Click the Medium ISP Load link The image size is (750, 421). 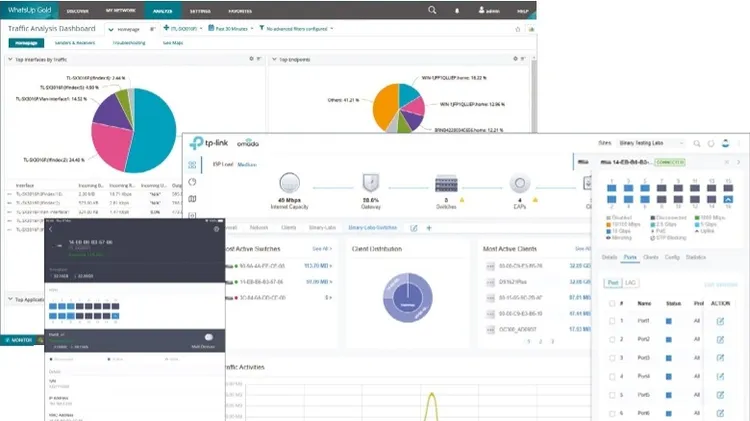pos(247,165)
